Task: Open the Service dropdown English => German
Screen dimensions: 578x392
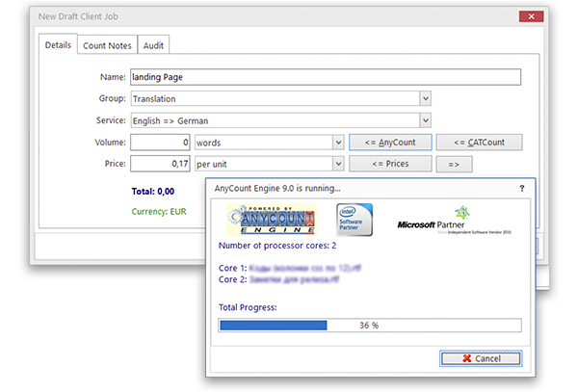Action: (425, 120)
